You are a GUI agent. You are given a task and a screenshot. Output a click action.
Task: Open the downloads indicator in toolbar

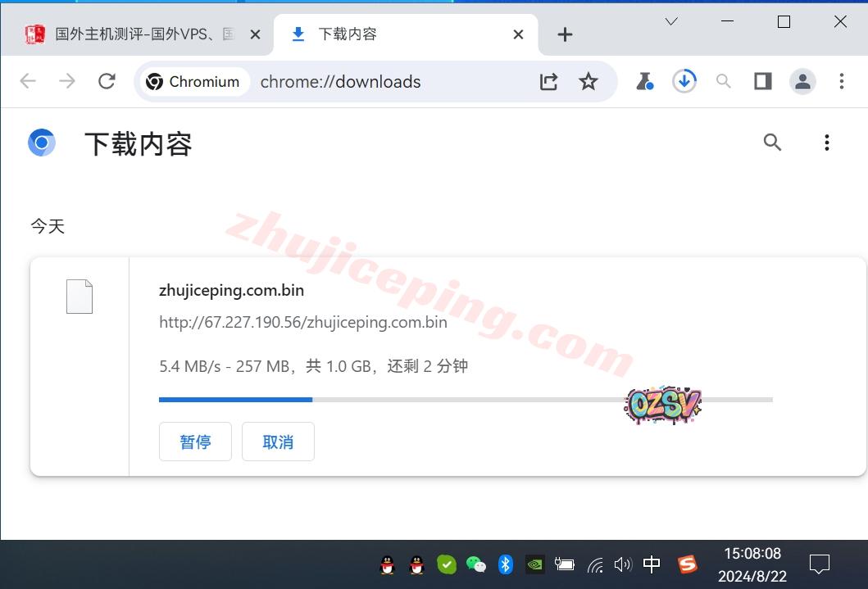[684, 81]
